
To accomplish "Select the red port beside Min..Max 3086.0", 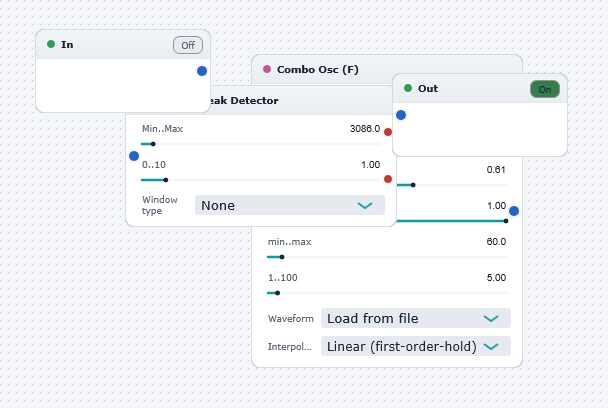I will [388, 132].
